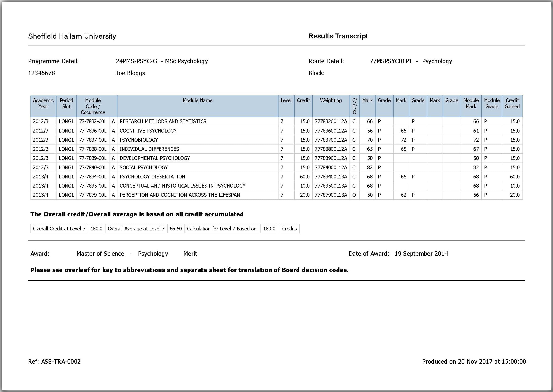
Task: Click module code 77-7839-00L
Action: [93, 158]
